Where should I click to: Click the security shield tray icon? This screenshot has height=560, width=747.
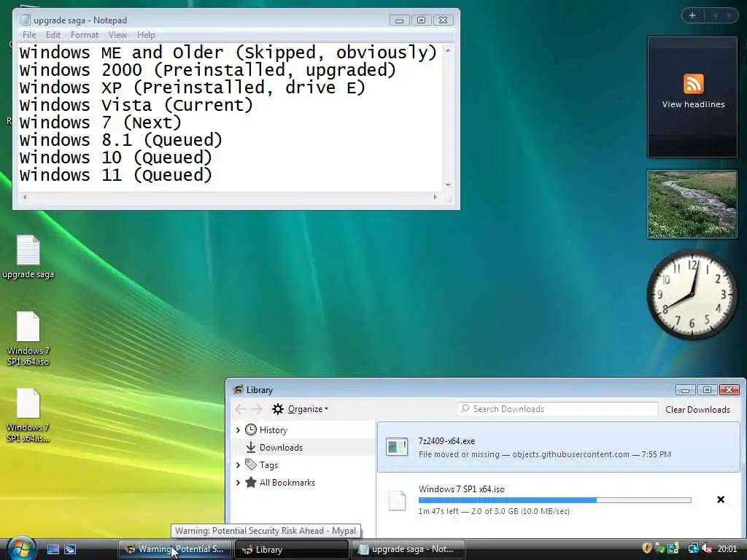(x=646, y=548)
